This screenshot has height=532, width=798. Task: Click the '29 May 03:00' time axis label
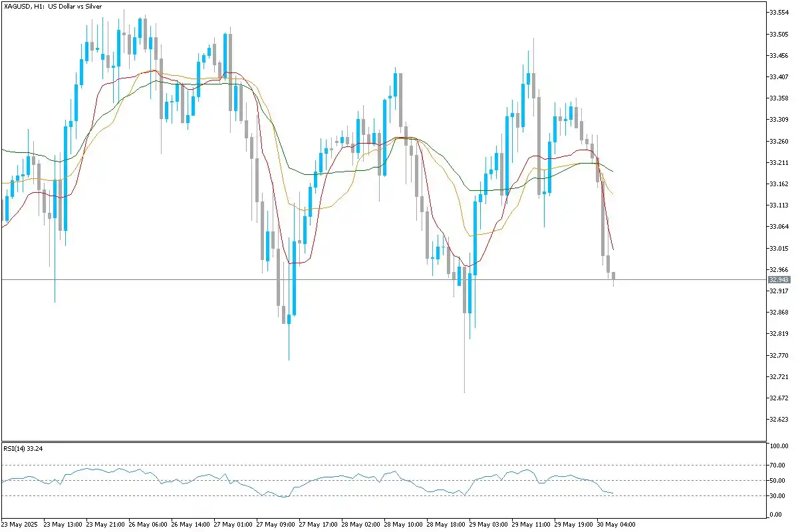click(x=488, y=525)
